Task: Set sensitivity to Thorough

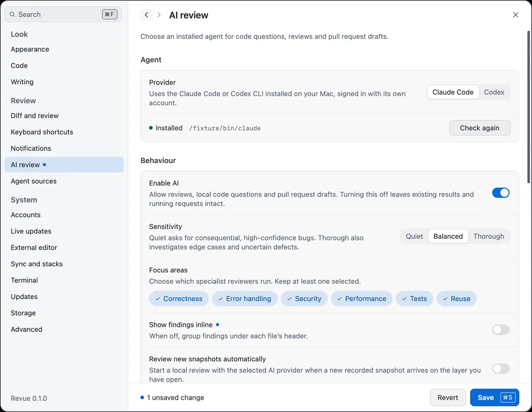Action: [489, 236]
